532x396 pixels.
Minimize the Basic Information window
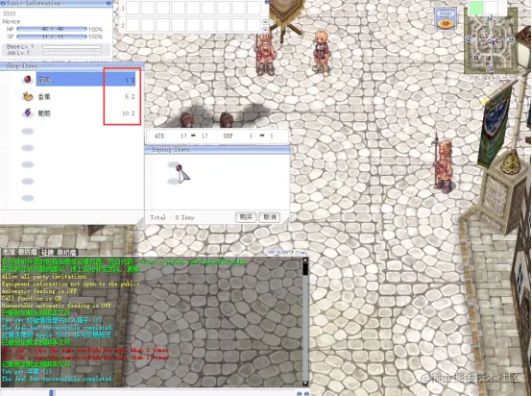[x=109, y=3]
